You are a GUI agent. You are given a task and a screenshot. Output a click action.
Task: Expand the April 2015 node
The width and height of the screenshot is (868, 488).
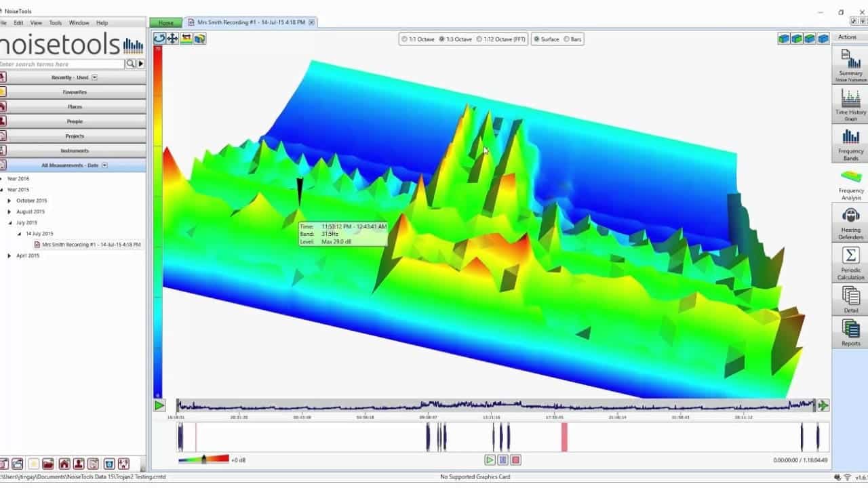[x=9, y=256]
